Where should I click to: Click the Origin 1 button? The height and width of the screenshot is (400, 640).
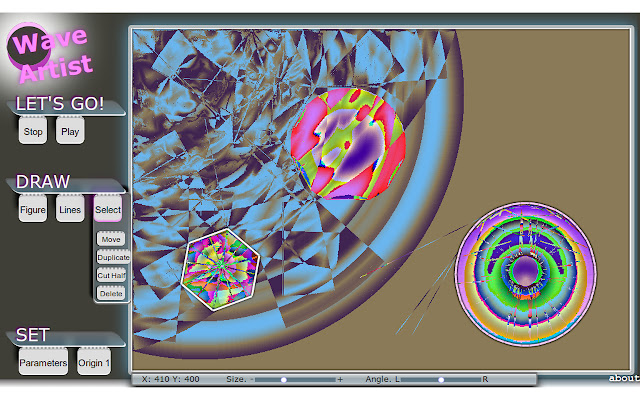point(94,362)
